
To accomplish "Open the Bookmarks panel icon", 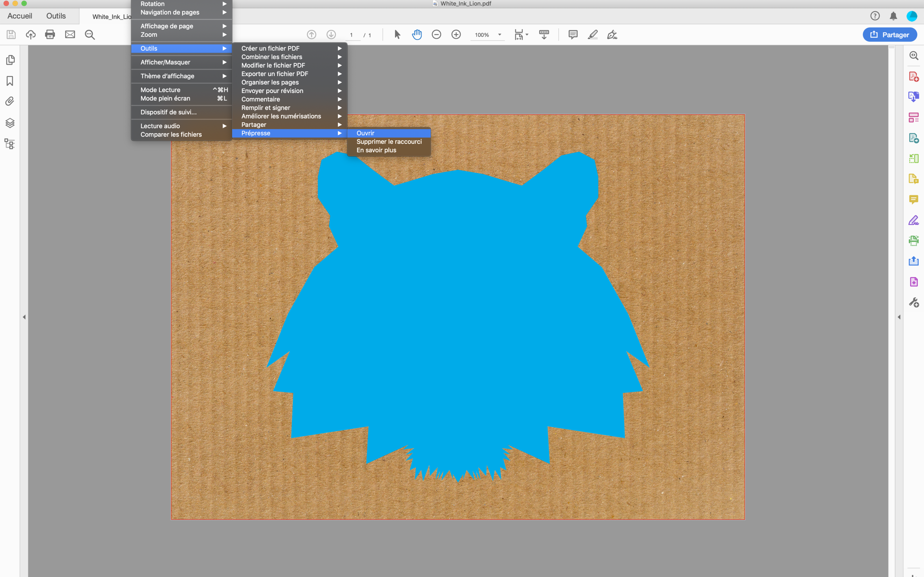I will point(10,81).
